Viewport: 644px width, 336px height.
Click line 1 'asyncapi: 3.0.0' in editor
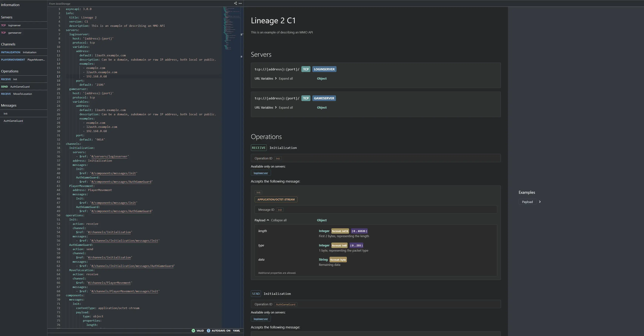tap(79, 9)
